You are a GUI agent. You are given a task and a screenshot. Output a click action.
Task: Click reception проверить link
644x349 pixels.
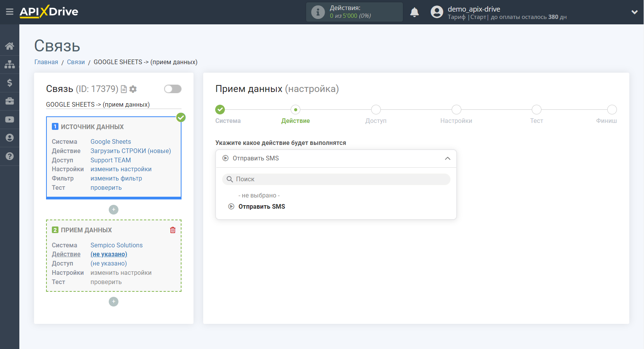106,282
